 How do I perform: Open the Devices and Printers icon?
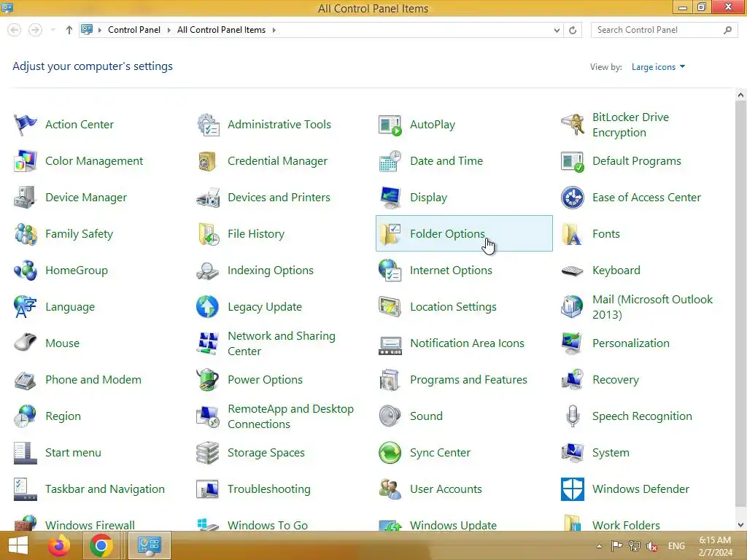pyautogui.click(x=208, y=198)
